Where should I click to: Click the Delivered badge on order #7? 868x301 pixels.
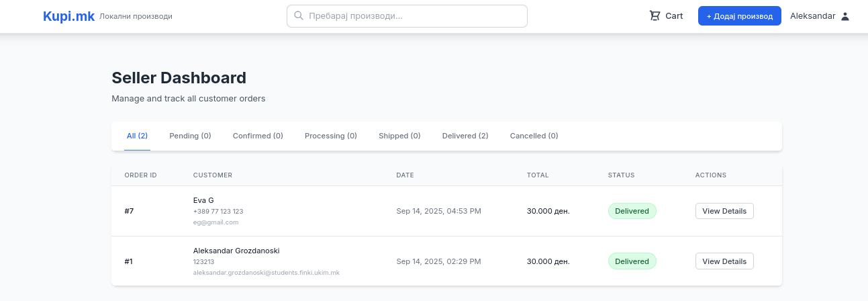632,211
